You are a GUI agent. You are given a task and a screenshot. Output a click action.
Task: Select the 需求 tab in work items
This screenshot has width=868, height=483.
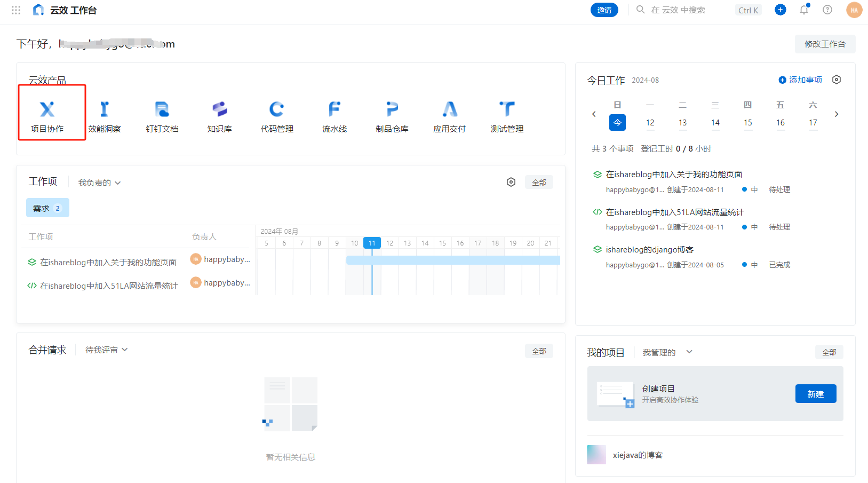[x=47, y=208]
